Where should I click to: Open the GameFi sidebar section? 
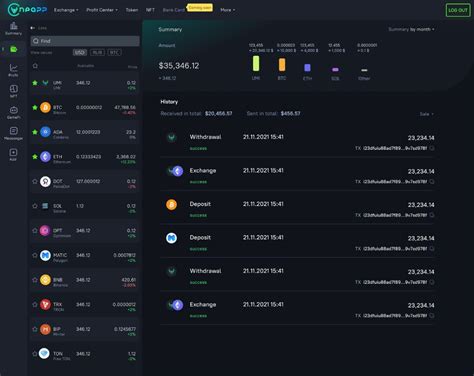tap(13, 113)
